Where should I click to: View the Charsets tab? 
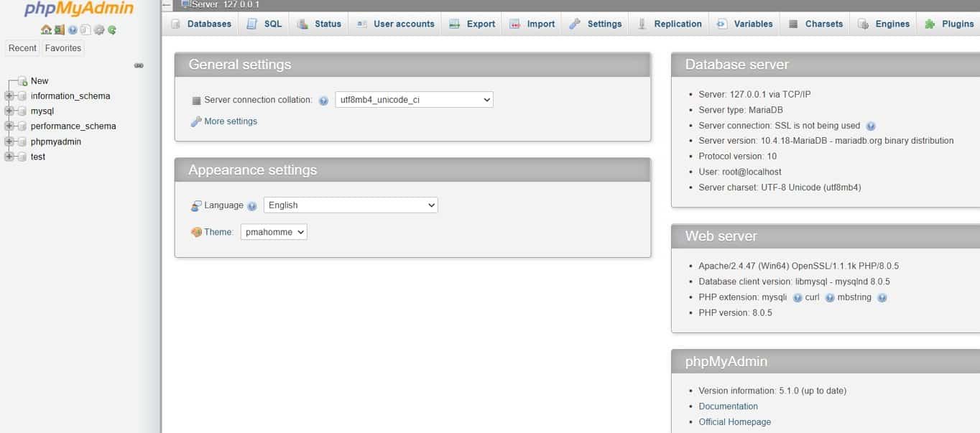(x=815, y=24)
